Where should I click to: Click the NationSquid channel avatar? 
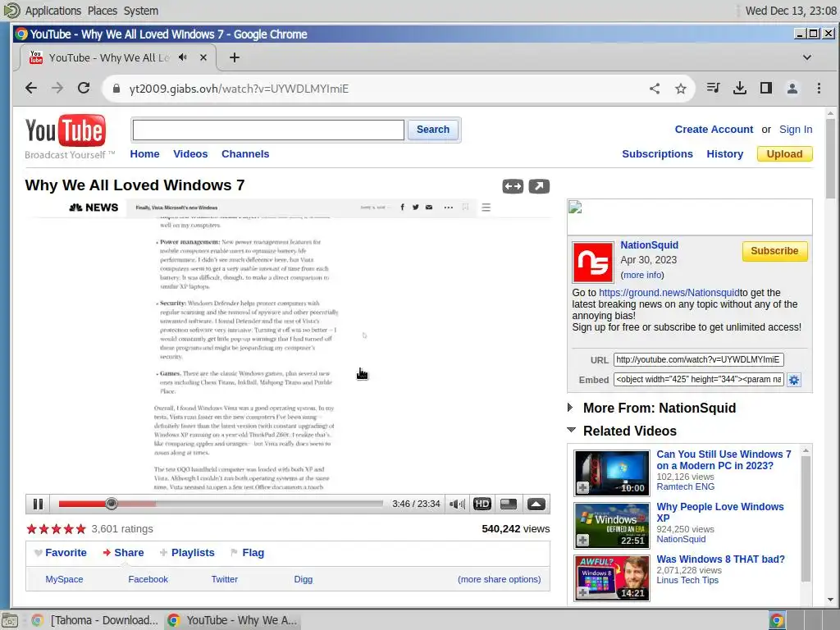(592, 262)
